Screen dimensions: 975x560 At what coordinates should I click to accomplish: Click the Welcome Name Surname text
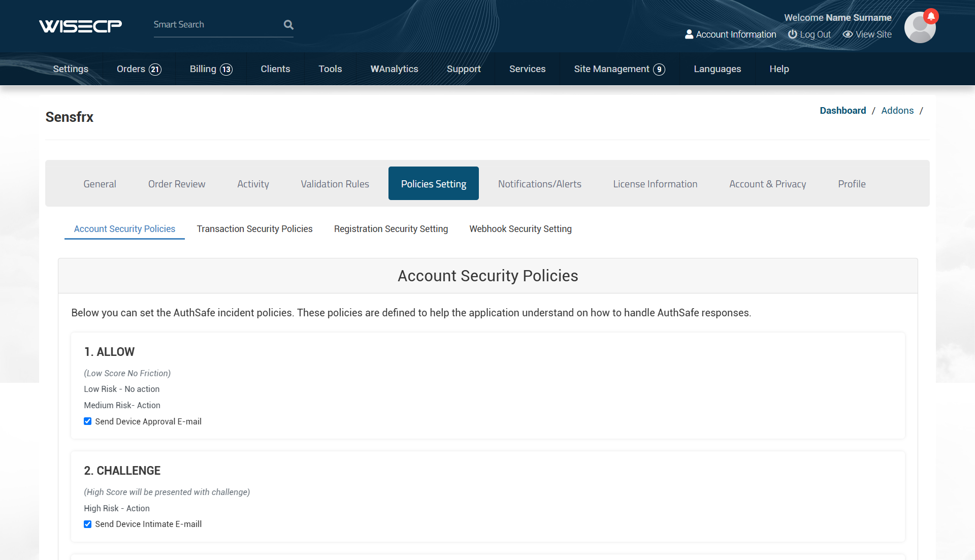(837, 18)
